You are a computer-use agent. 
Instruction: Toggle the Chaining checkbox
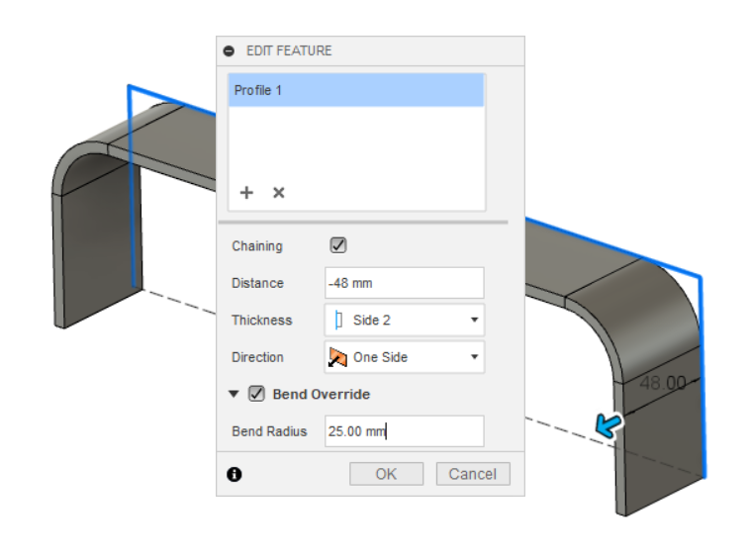pos(338,245)
